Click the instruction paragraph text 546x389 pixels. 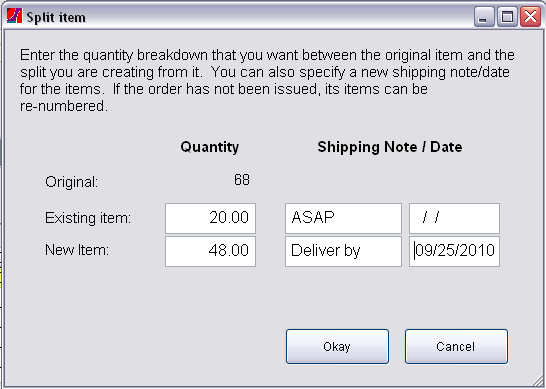point(267,80)
